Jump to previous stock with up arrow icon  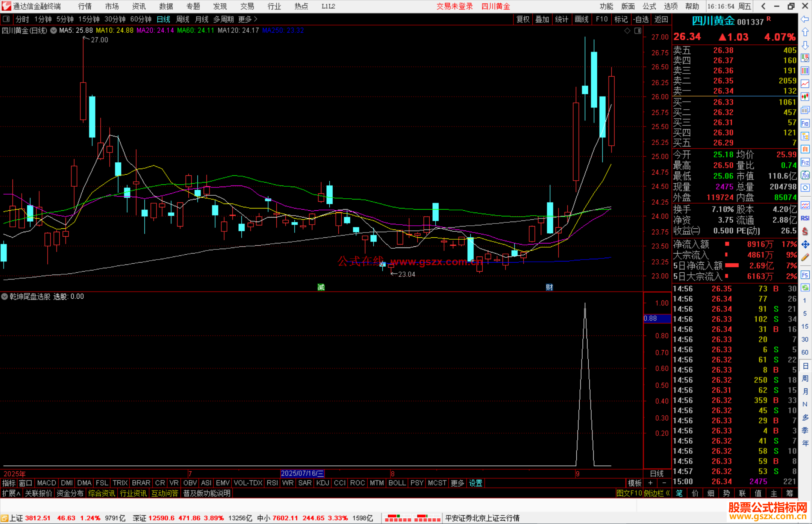point(805,32)
